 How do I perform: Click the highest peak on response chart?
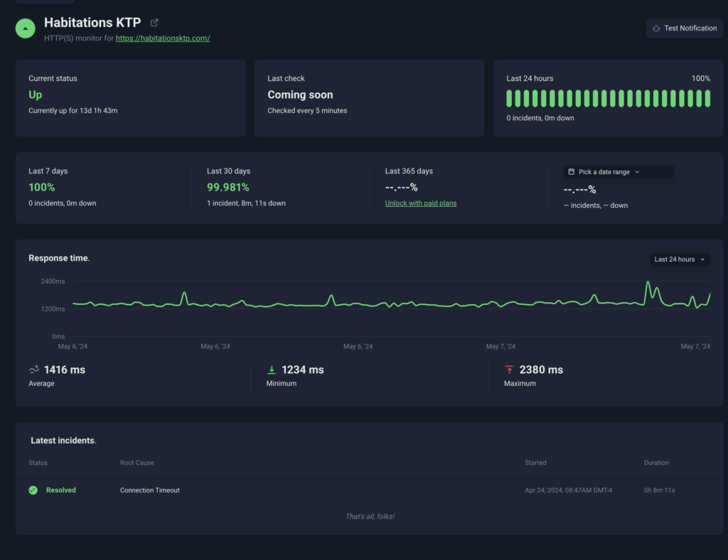tap(648, 283)
